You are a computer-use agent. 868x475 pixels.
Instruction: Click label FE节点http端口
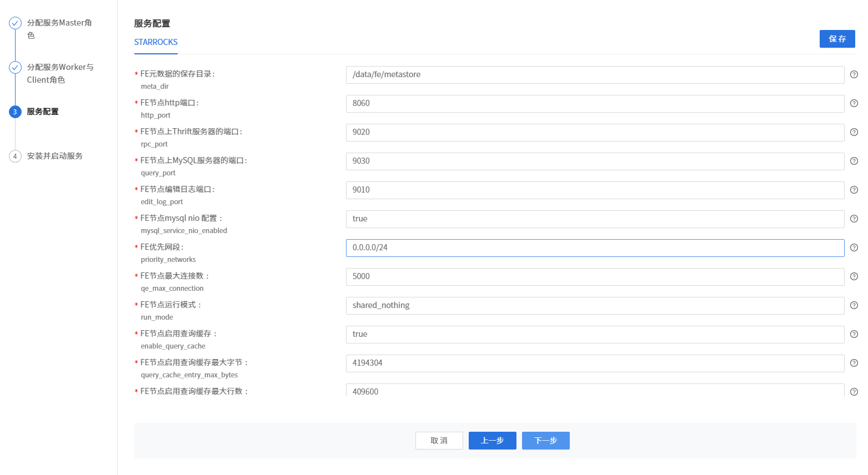coord(169,103)
